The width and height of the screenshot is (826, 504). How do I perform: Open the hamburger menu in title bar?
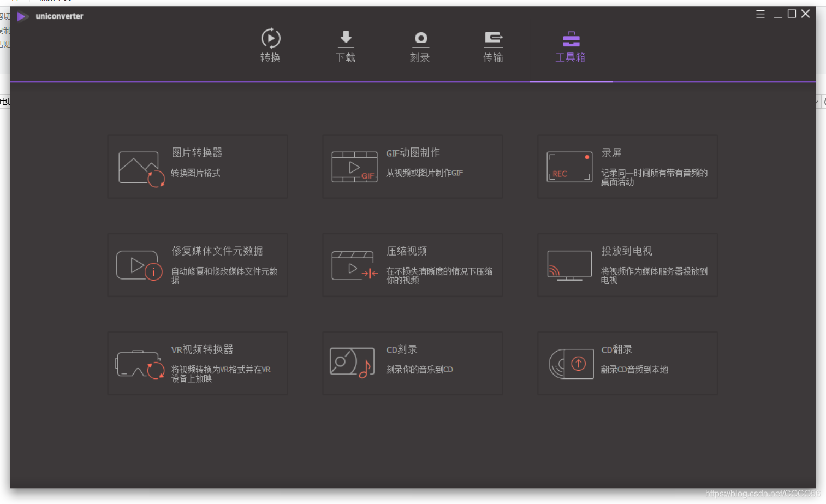[760, 14]
